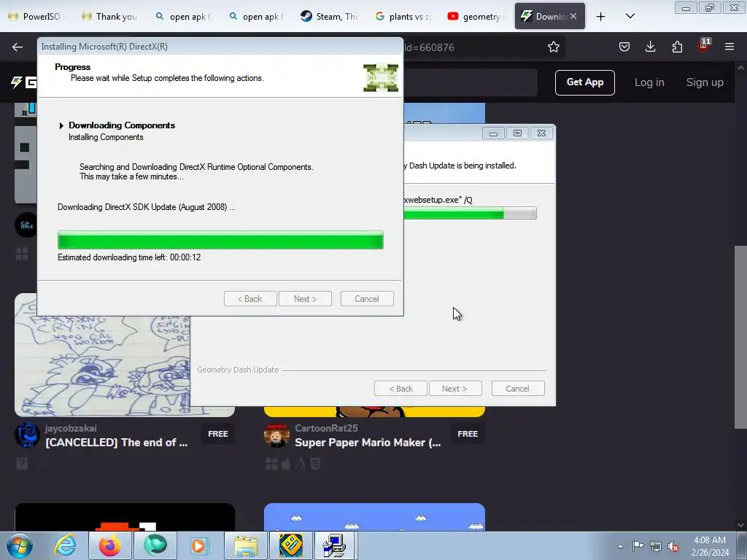Go back to the previous page
The width and height of the screenshot is (747, 560).
(18, 47)
